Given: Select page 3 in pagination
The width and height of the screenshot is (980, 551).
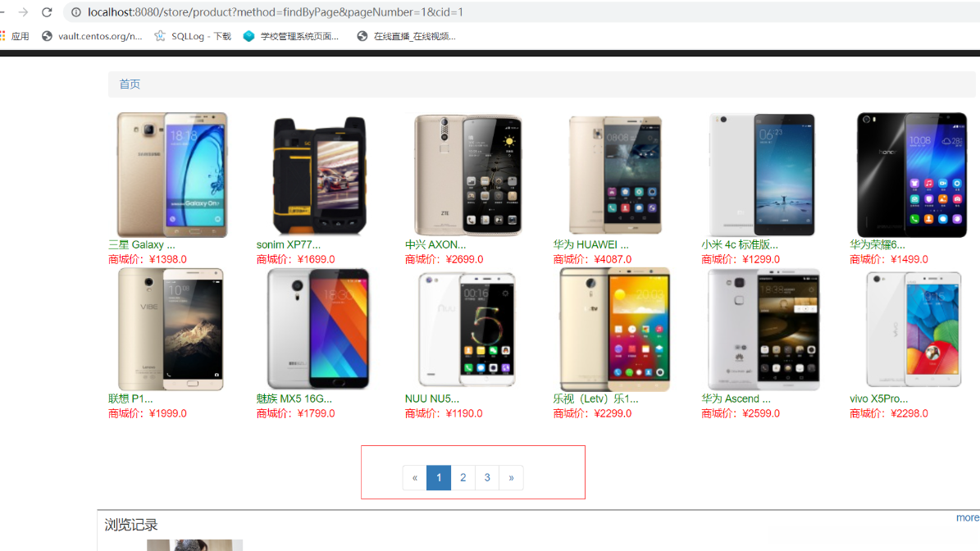Looking at the screenshot, I should [487, 478].
